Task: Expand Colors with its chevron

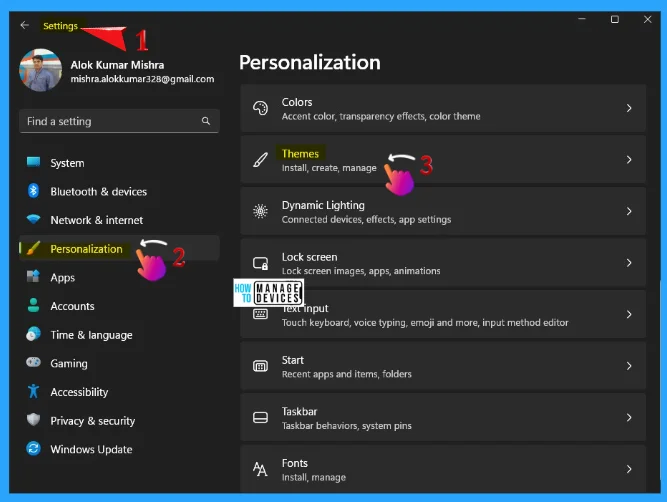Action: [x=629, y=108]
